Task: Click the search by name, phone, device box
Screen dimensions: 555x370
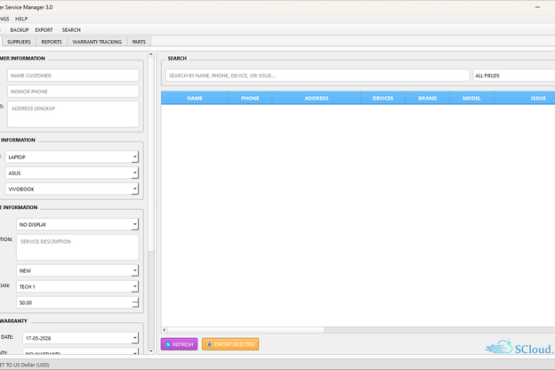Action: [317, 75]
